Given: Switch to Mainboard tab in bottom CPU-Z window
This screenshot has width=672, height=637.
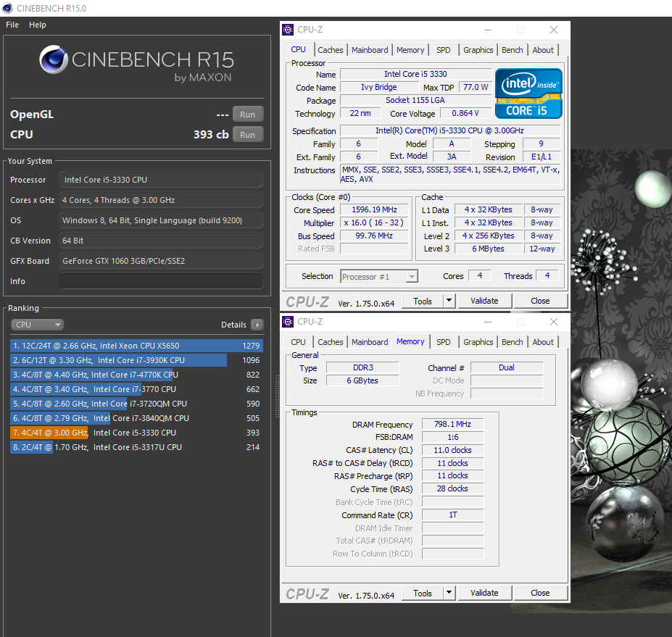Looking at the screenshot, I should tap(370, 342).
